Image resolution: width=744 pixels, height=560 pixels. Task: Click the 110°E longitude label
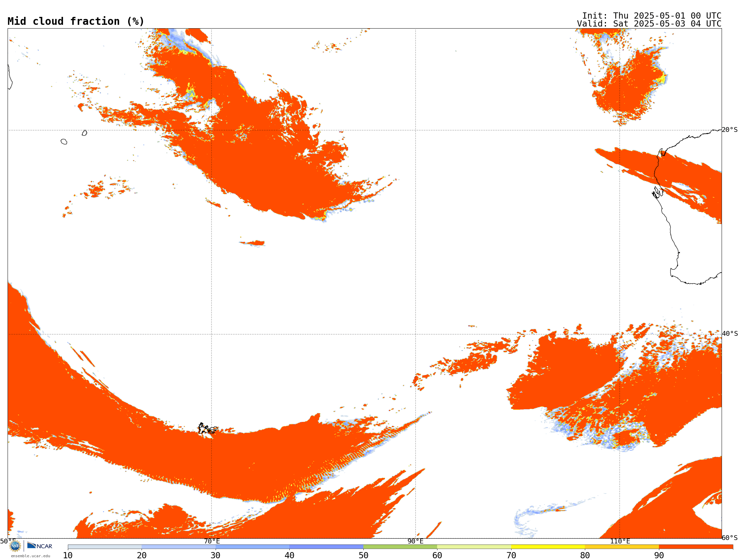(x=620, y=541)
